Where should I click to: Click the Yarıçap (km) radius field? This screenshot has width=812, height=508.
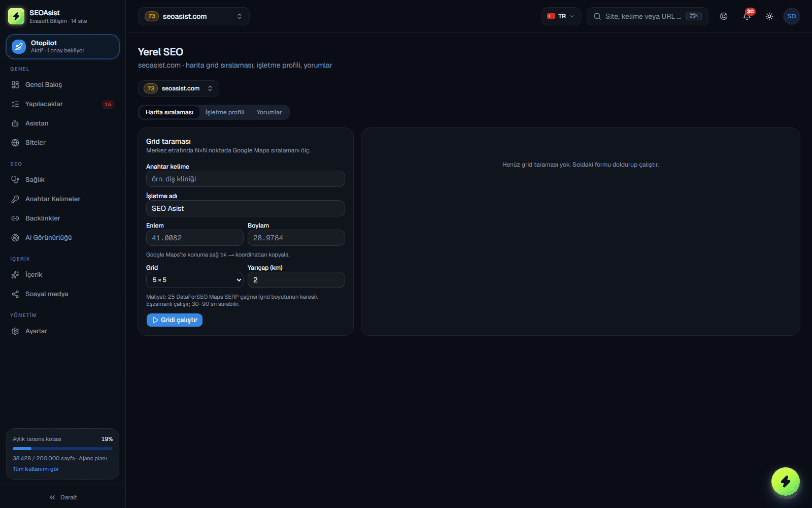click(x=296, y=280)
